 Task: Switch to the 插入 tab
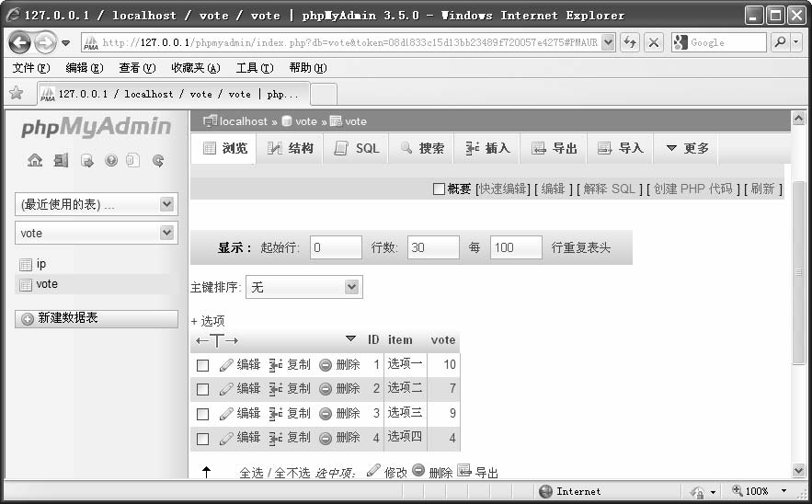tap(487, 149)
